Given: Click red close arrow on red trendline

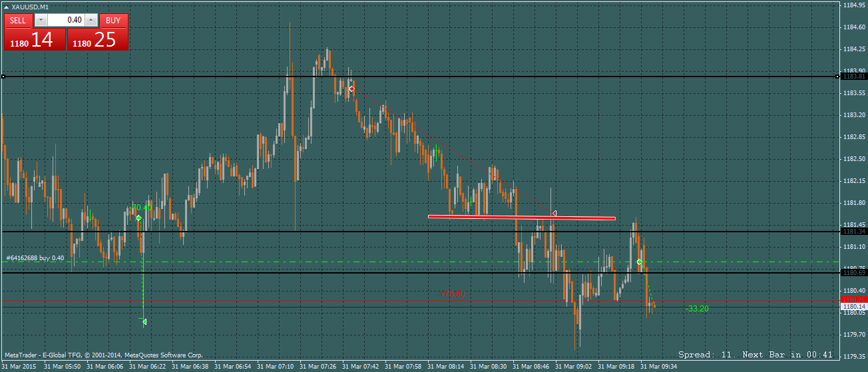Looking at the screenshot, I should (554, 213).
